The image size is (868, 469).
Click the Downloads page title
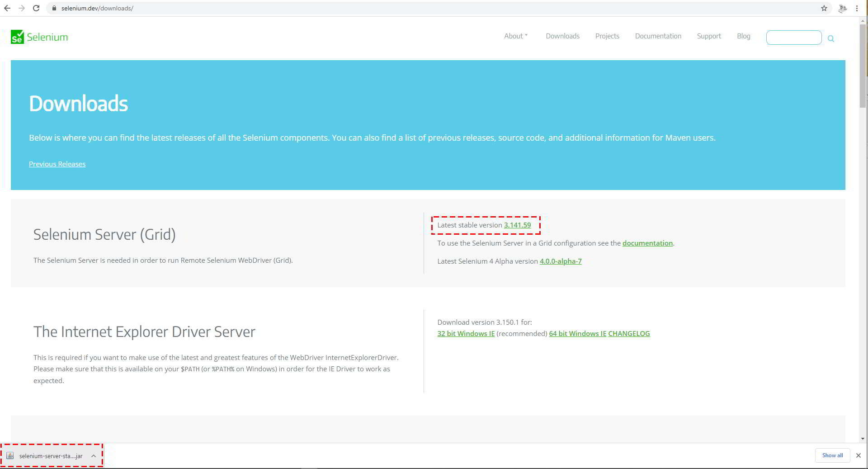[79, 104]
